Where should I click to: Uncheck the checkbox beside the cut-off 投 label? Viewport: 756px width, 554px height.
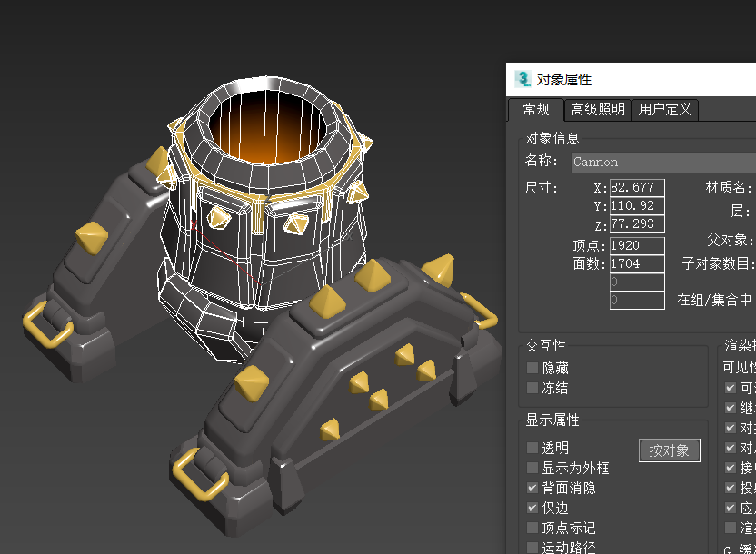point(731,488)
